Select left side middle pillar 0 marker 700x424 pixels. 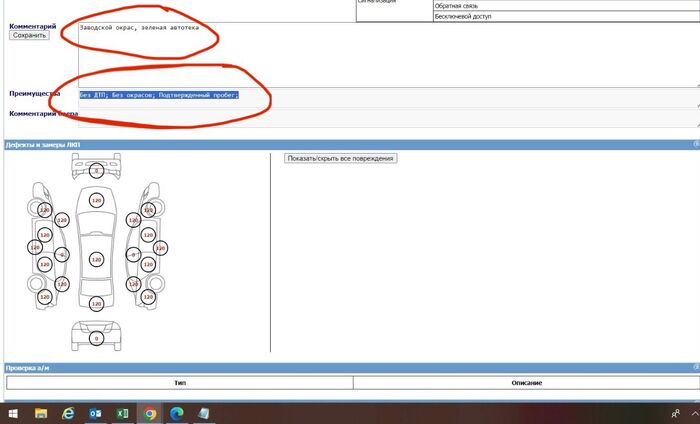pos(62,255)
